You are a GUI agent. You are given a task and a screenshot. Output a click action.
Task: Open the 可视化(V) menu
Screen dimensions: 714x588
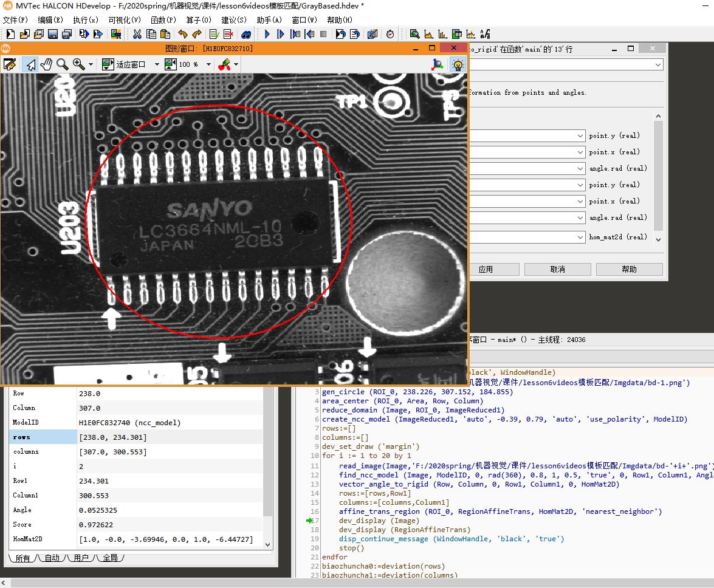[x=125, y=20]
